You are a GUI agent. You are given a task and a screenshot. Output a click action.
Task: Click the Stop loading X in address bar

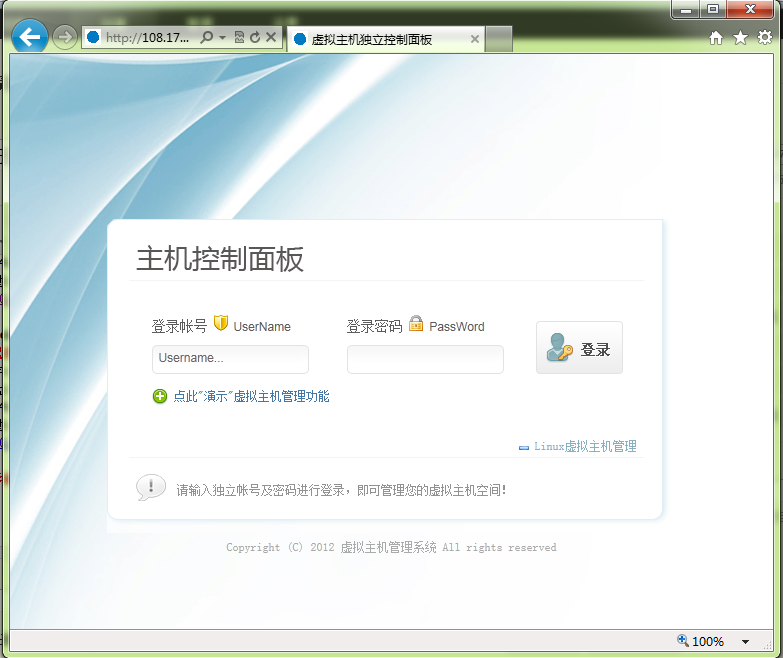[270, 38]
